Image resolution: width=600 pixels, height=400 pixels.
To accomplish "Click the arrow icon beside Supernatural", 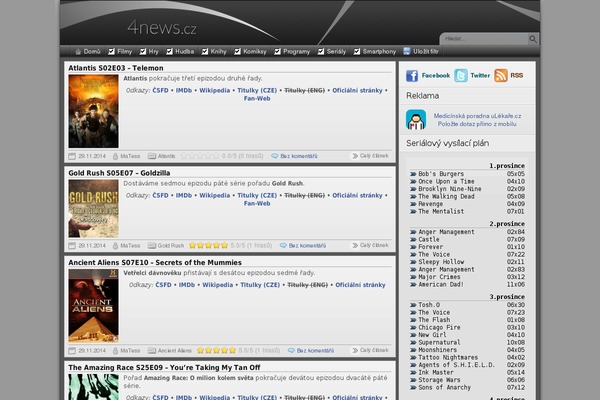I will (413, 343).
